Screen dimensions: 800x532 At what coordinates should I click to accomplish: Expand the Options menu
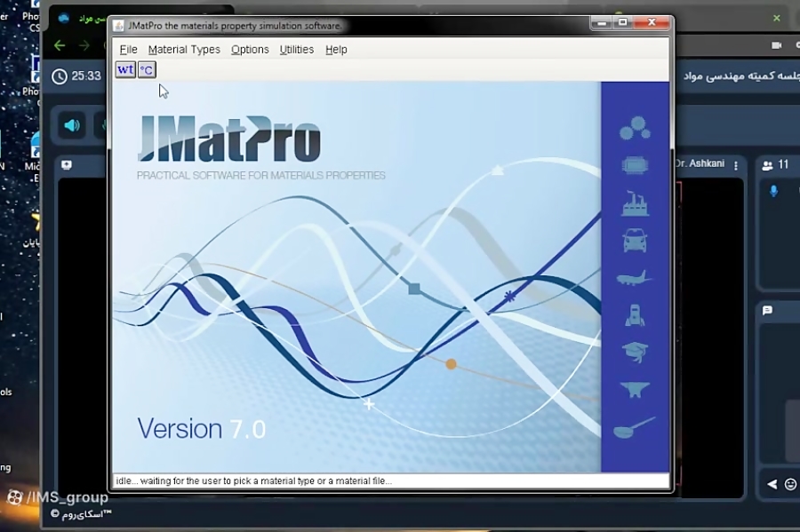pyautogui.click(x=250, y=50)
